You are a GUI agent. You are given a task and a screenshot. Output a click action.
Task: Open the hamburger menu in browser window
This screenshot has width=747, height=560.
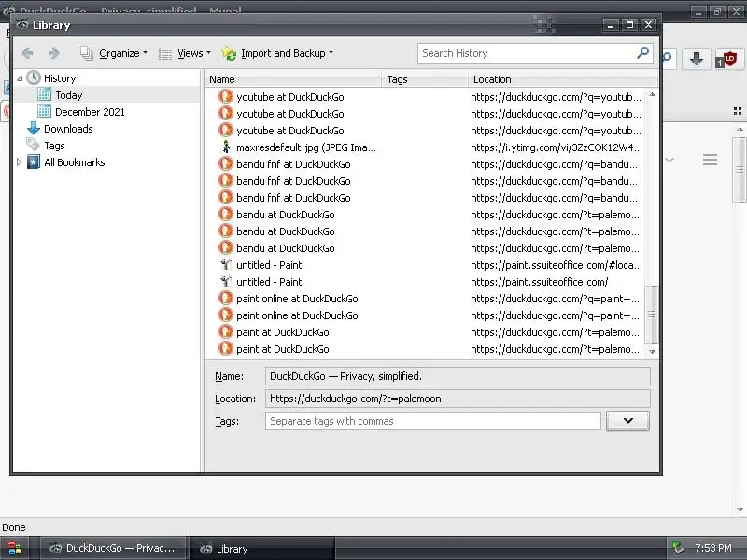pyautogui.click(x=710, y=160)
